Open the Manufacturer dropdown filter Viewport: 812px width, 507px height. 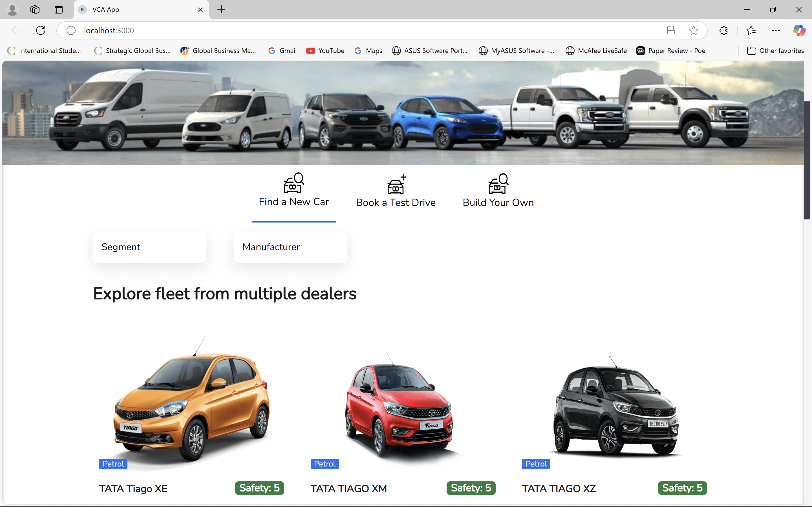pos(290,247)
